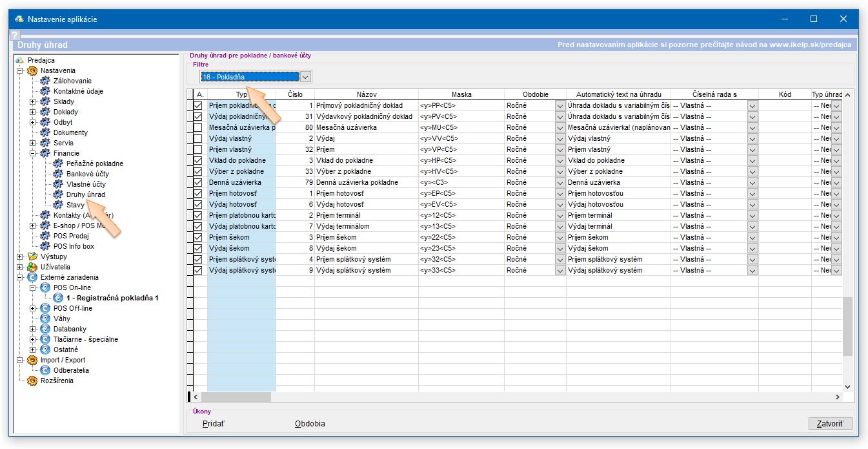
Task: Click the gear icon beside Peňažné pokladne
Action: (x=58, y=163)
